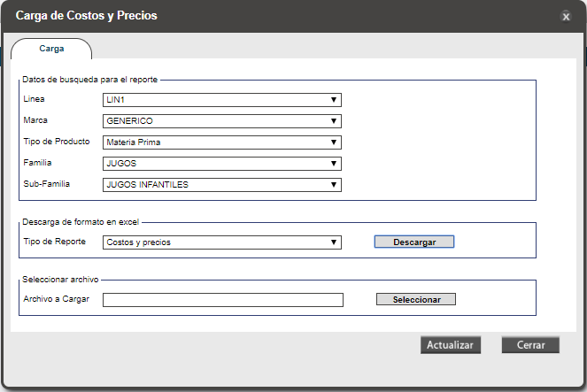Click the Sub-Familia label text
Image resolution: width=587 pixels, height=392 pixels.
[46, 184]
